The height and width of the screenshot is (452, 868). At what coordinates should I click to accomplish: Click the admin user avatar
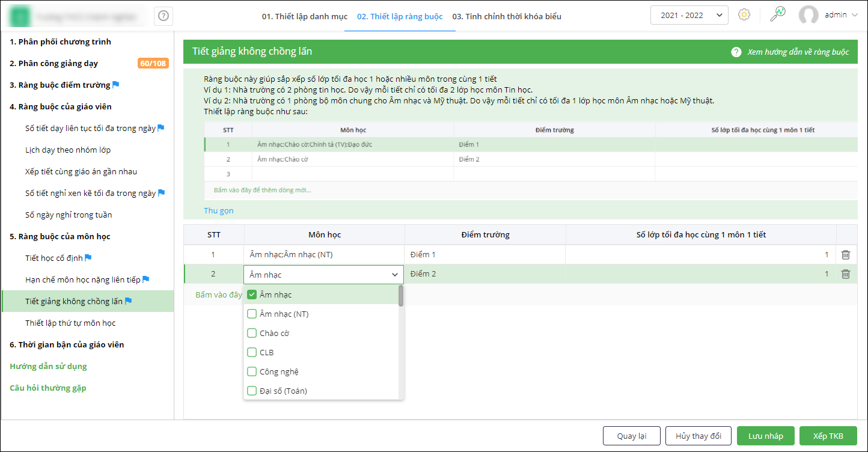[808, 15]
